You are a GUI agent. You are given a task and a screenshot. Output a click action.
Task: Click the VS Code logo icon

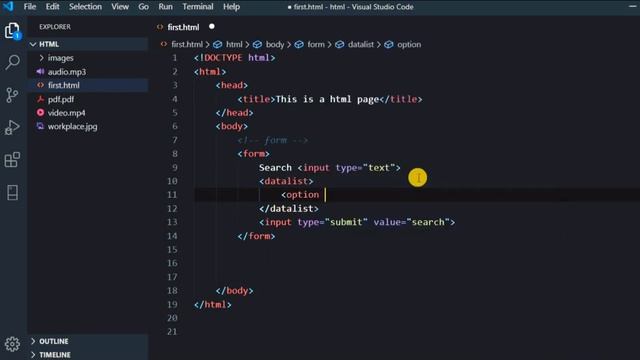pyautogui.click(x=8, y=7)
